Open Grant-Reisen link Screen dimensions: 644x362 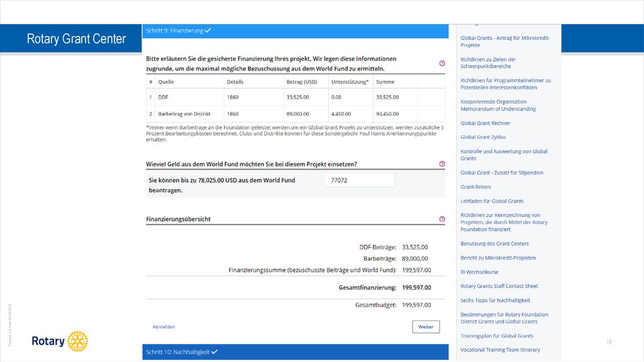475,187
